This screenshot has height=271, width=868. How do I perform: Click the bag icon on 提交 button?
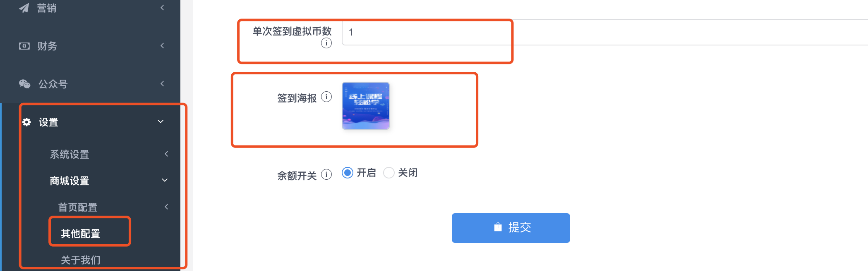click(x=498, y=227)
